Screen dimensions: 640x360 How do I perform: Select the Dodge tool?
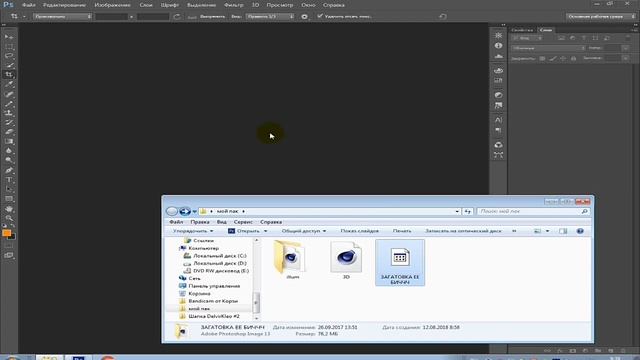(9, 160)
